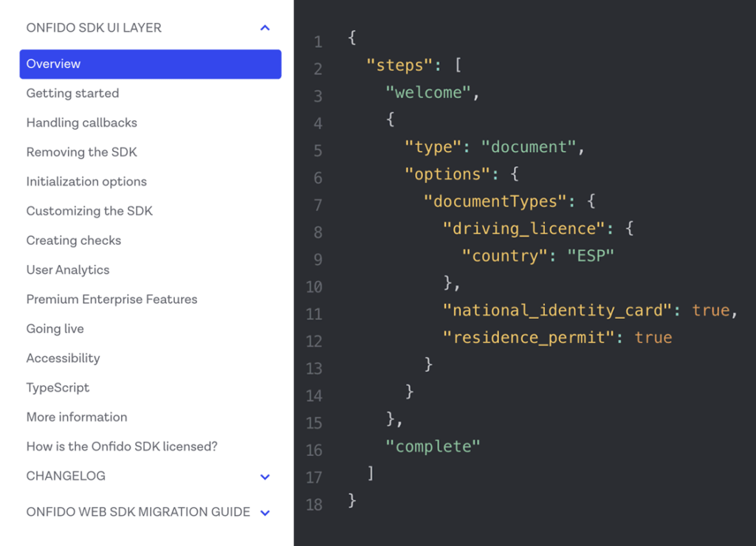Click the CHANGELOG heading
The width and height of the screenshot is (756, 546).
66,476
